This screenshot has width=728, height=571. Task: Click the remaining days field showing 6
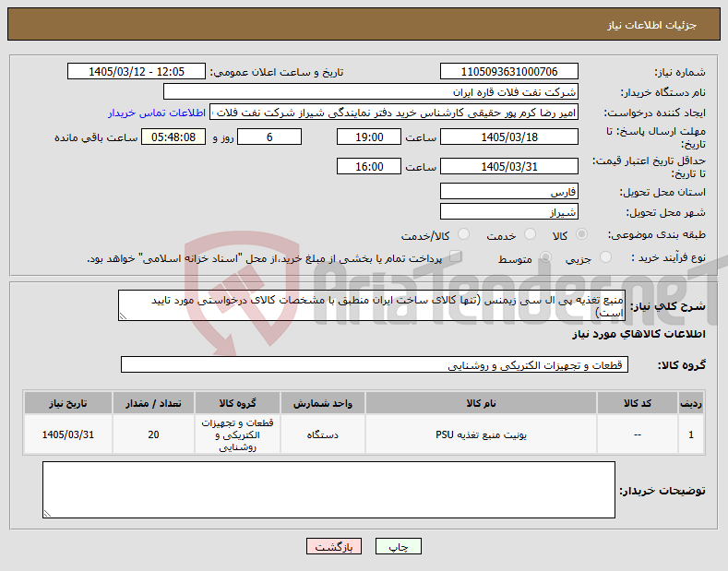(269, 137)
